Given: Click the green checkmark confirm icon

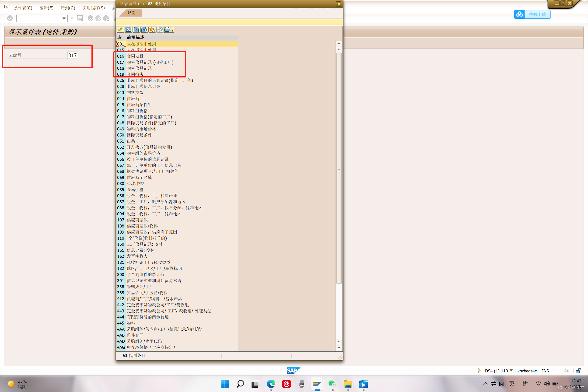Looking at the screenshot, I should click(120, 29).
